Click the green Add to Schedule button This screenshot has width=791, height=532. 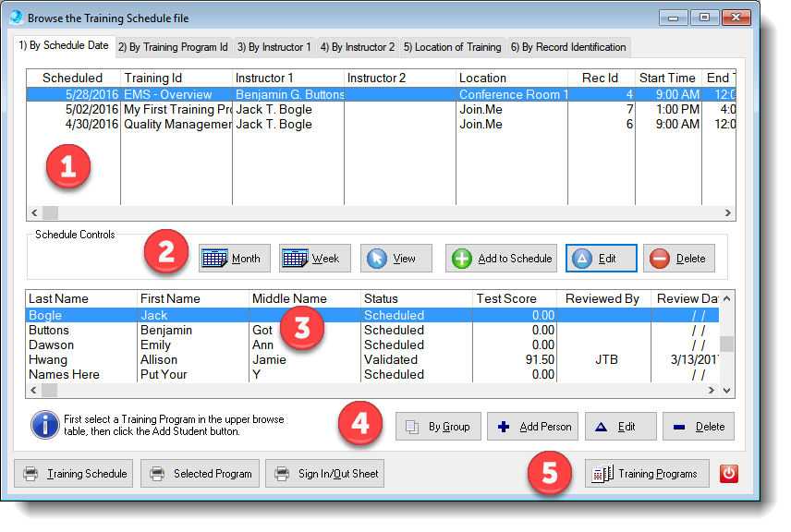(x=502, y=259)
